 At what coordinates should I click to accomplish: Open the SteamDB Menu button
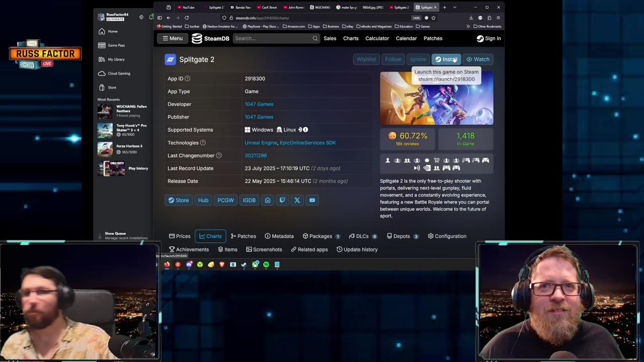[172, 38]
